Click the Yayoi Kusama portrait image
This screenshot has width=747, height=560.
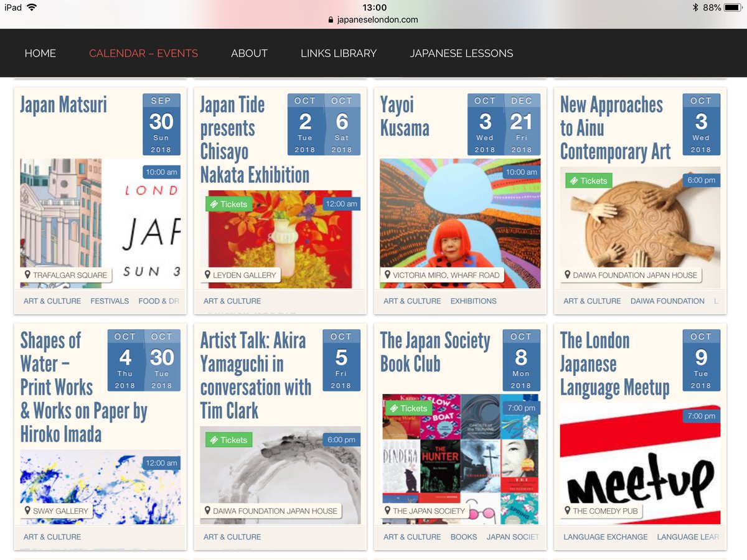click(x=460, y=223)
